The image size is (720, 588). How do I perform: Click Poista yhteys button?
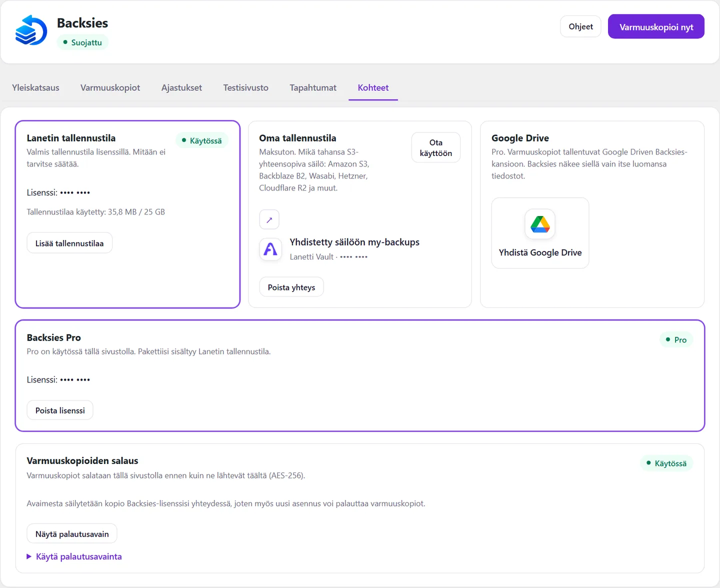(x=291, y=287)
